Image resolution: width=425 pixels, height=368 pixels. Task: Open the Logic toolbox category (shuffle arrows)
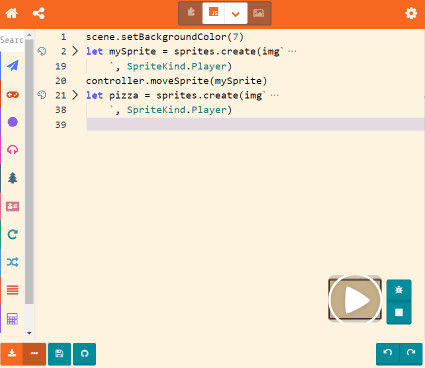point(13,262)
